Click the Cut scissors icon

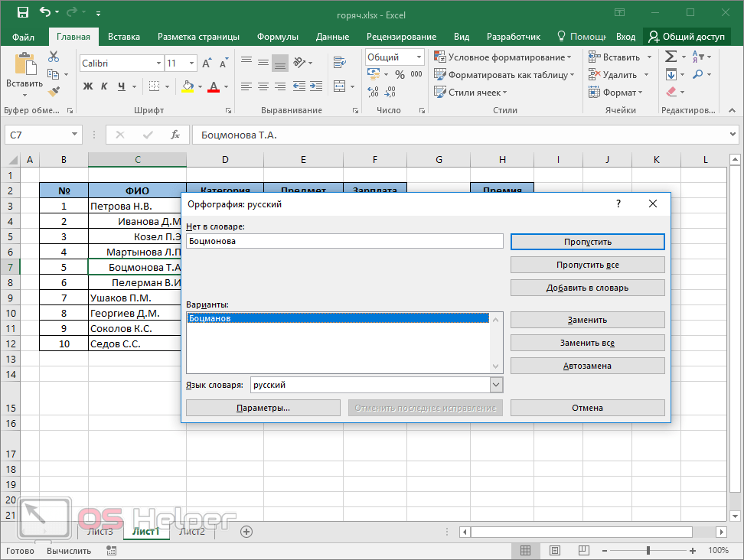[54, 57]
